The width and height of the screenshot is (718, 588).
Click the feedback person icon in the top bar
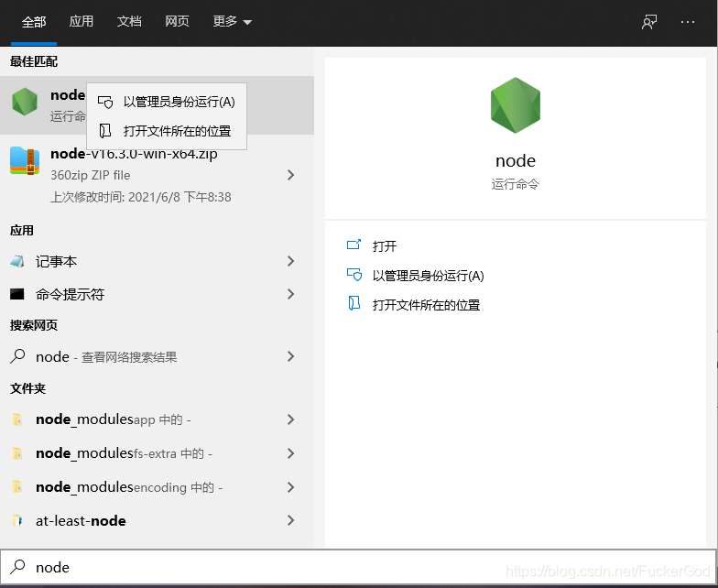point(649,22)
